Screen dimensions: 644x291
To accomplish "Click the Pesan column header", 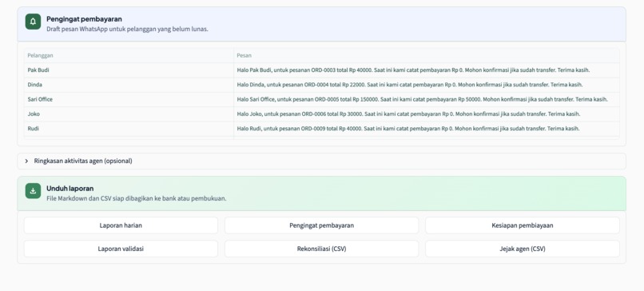I will (427, 55).
